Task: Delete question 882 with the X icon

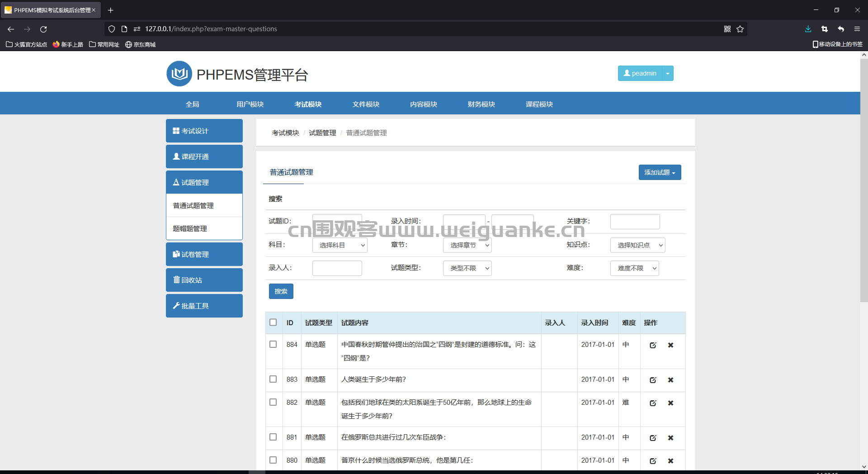Action: point(671,403)
